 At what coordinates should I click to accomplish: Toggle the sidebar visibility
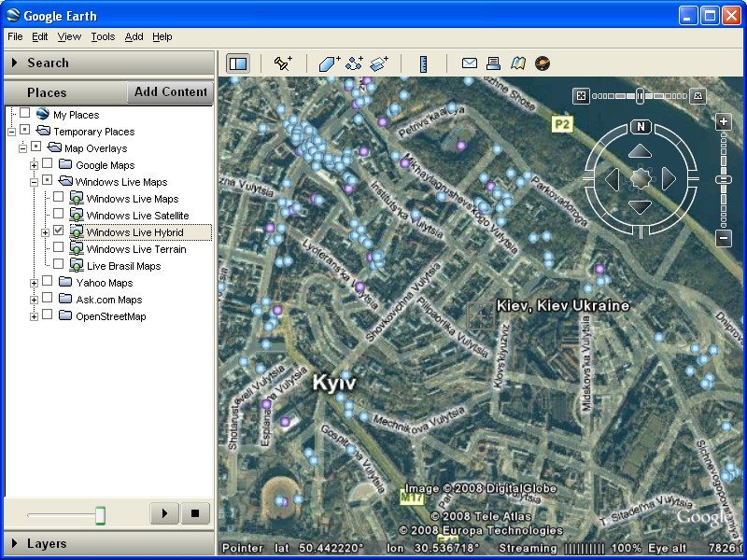click(238, 63)
